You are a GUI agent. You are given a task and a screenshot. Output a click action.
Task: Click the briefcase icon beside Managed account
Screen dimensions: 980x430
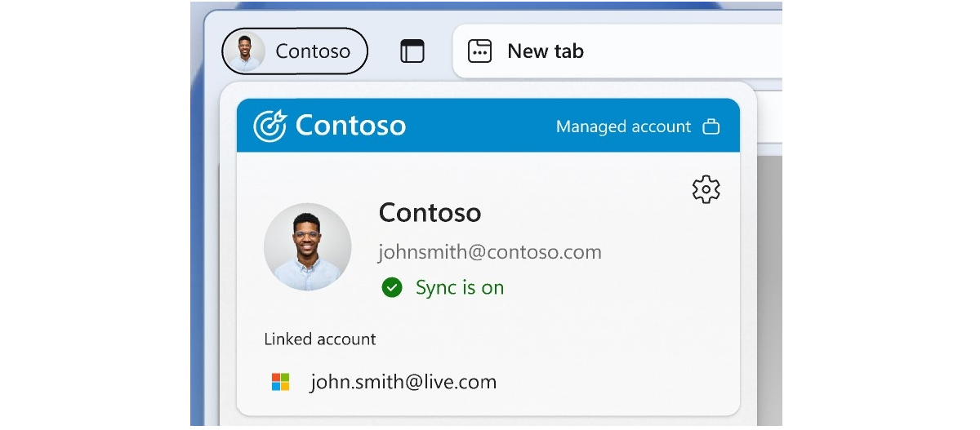coord(711,126)
